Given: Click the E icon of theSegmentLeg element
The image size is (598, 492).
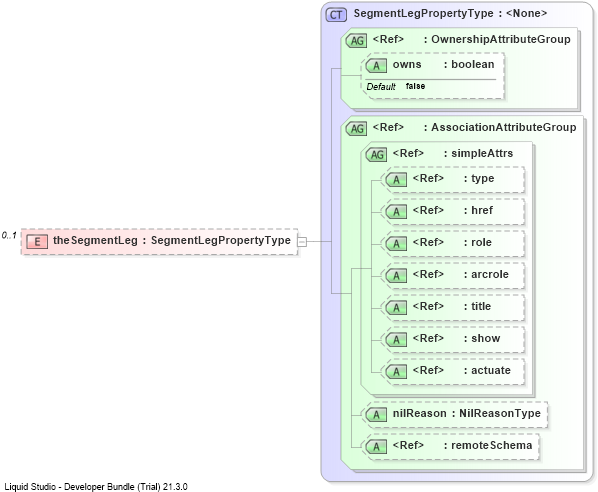Looking at the screenshot, I should pyautogui.click(x=37, y=241).
